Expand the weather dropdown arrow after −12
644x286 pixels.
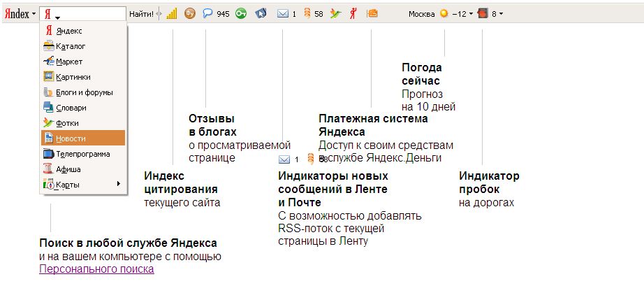pyautogui.click(x=471, y=14)
